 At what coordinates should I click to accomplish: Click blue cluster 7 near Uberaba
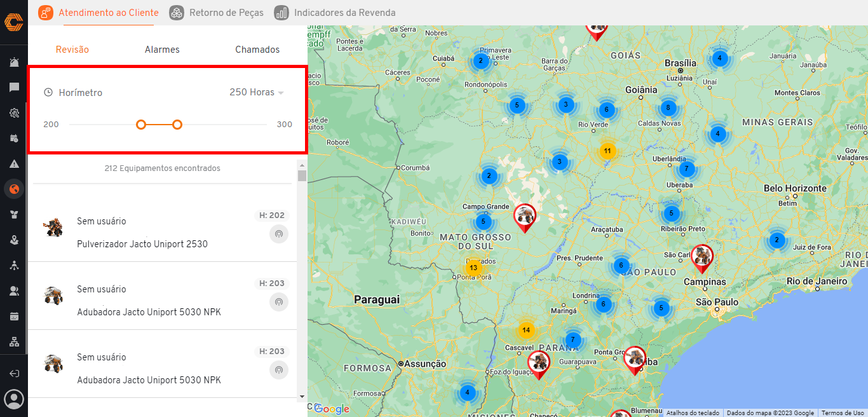pyautogui.click(x=686, y=169)
